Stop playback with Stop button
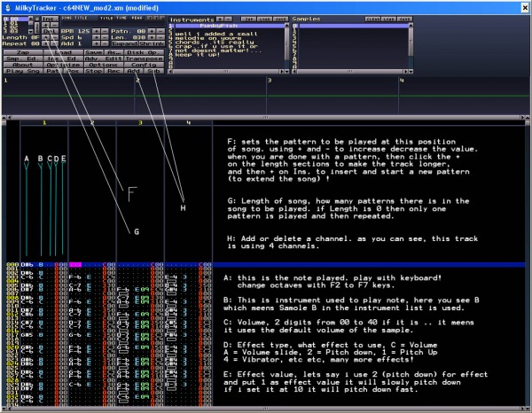The width and height of the screenshot is (532, 413). click(94, 71)
